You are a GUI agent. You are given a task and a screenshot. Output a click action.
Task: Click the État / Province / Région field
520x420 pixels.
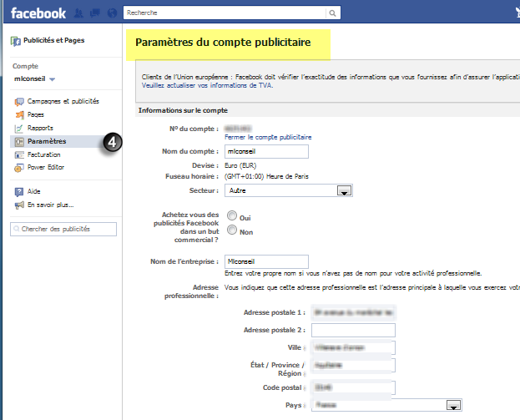tap(353, 365)
